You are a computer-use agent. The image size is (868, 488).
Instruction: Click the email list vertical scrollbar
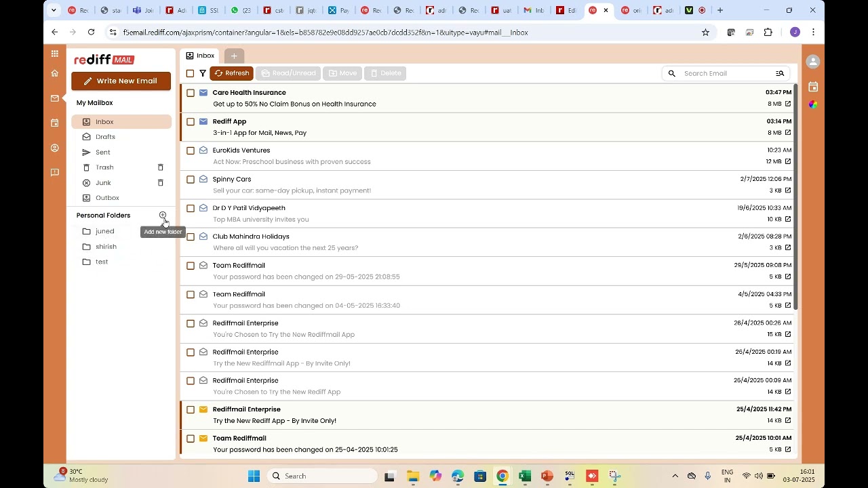[796, 197]
